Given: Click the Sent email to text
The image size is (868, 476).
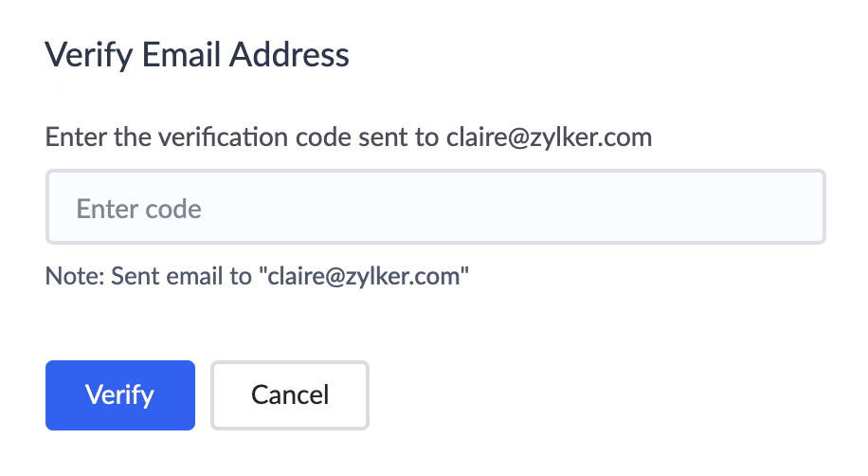Looking at the screenshot, I should click(181, 276).
